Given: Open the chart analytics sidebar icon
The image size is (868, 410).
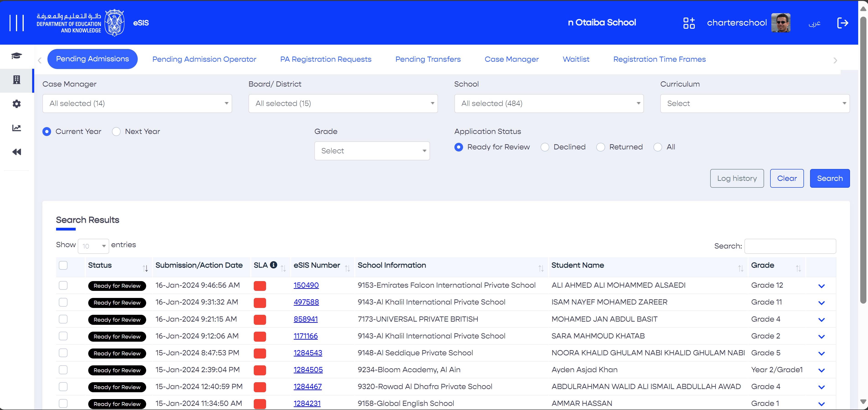Looking at the screenshot, I should coord(16,128).
